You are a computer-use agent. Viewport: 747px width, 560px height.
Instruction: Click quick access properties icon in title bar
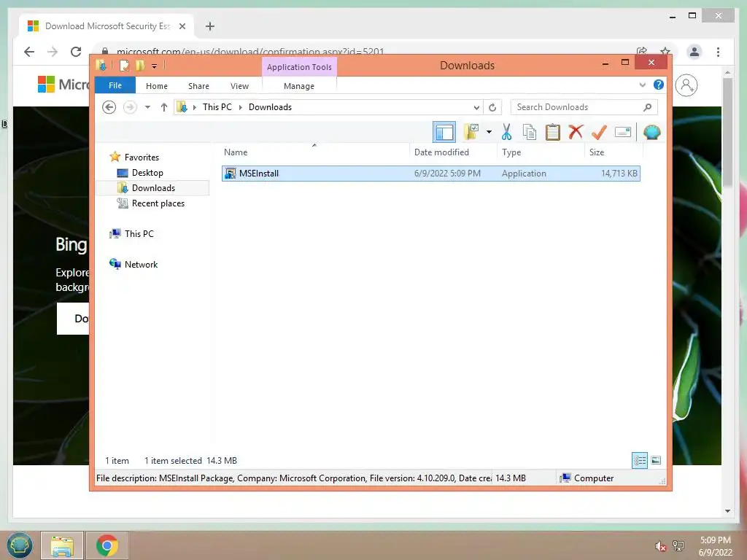[x=124, y=65]
